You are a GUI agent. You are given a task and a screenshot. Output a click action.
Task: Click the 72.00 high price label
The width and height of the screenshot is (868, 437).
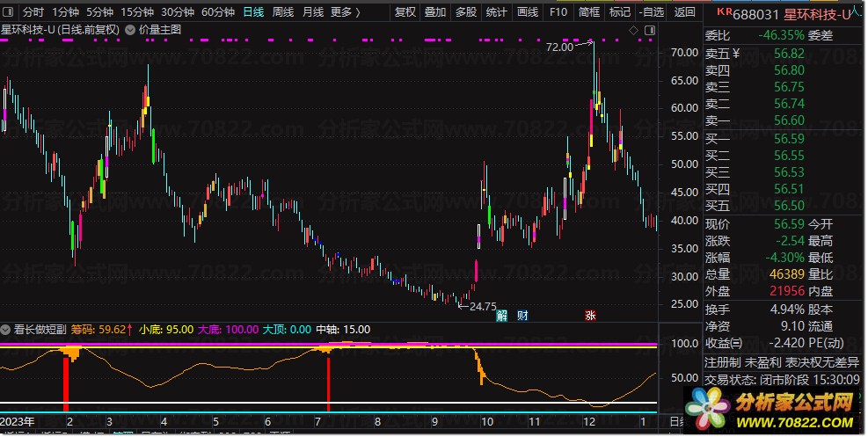pos(559,47)
